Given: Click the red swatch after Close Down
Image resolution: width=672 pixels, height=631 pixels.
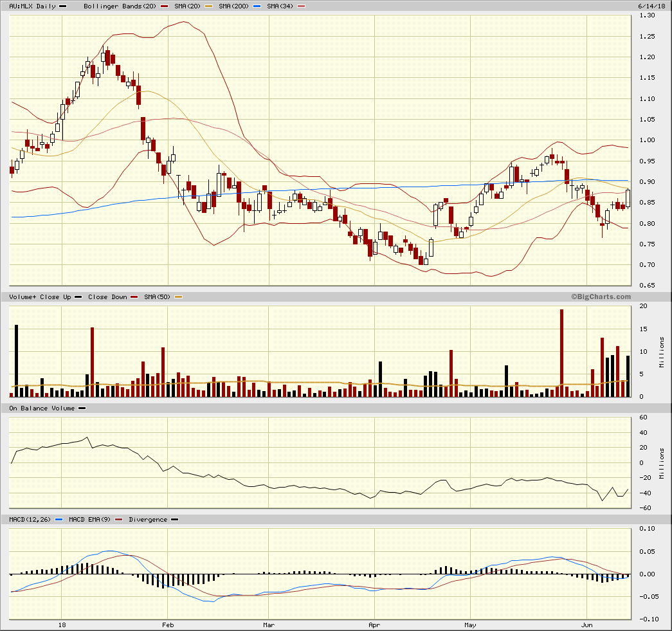Looking at the screenshot, I should 134,297.
